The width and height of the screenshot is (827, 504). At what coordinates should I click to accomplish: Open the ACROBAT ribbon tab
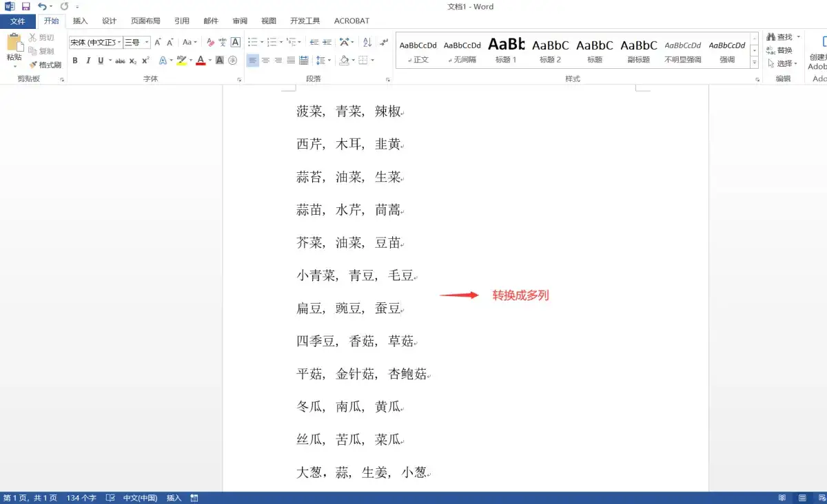(351, 21)
